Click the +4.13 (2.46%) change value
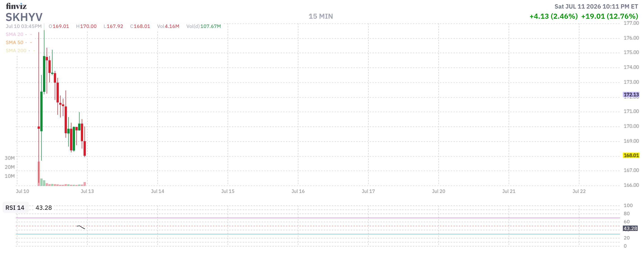Screen dimensions: 644x253 coord(553,16)
